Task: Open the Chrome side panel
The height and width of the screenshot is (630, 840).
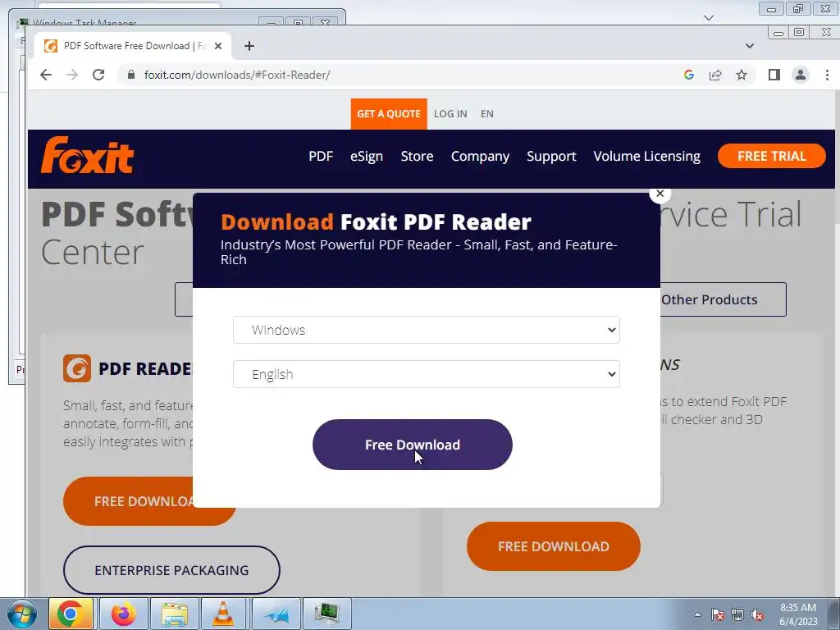Action: click(x=774, y=75)
